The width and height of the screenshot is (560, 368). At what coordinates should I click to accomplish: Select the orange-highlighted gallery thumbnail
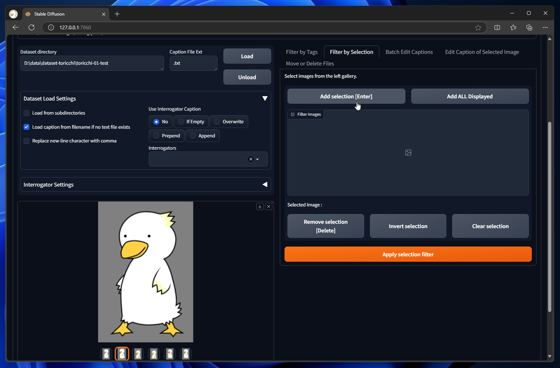click(x=122, y=354)
